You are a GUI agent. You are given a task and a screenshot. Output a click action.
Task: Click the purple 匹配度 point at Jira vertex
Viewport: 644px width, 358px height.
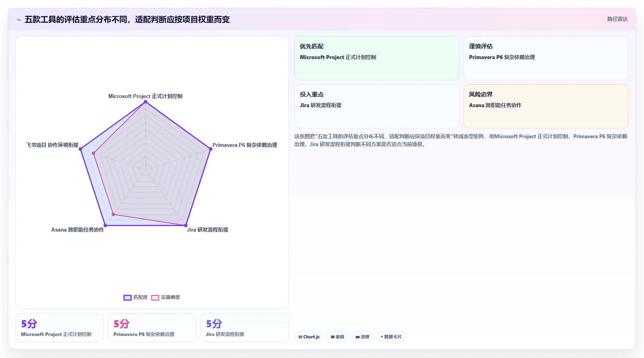click(x=186, y=225)
